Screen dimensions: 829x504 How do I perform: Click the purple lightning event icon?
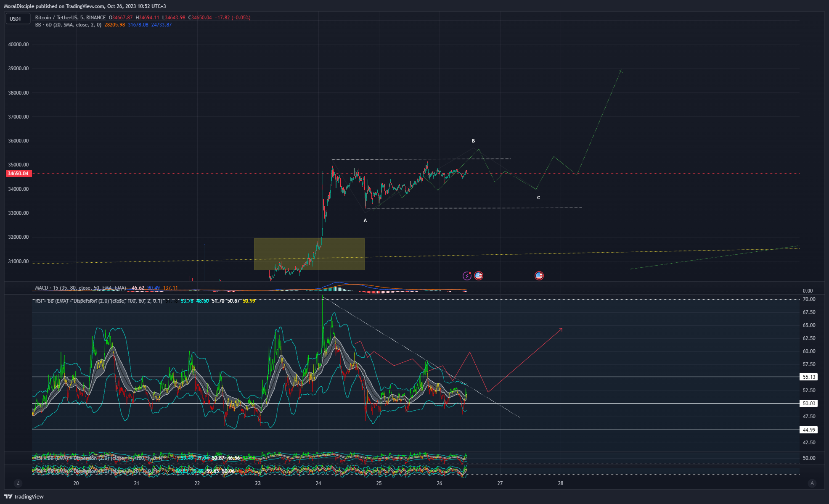[467, 276]
